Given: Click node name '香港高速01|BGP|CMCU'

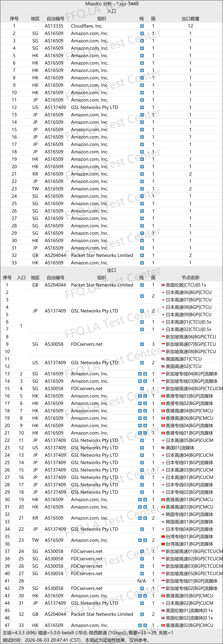Looking at the screenshot, I should [189, 499].
